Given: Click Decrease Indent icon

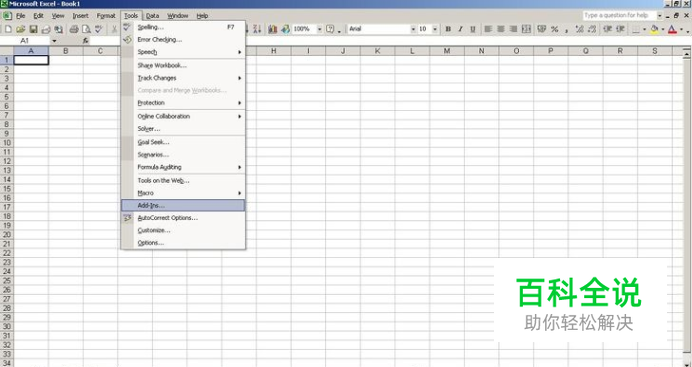Looking at the screenshot, I should 608,29.
